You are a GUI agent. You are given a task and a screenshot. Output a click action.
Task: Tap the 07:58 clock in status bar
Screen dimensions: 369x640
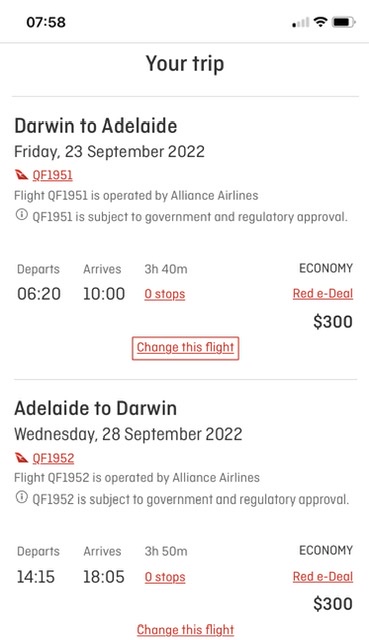46,22
